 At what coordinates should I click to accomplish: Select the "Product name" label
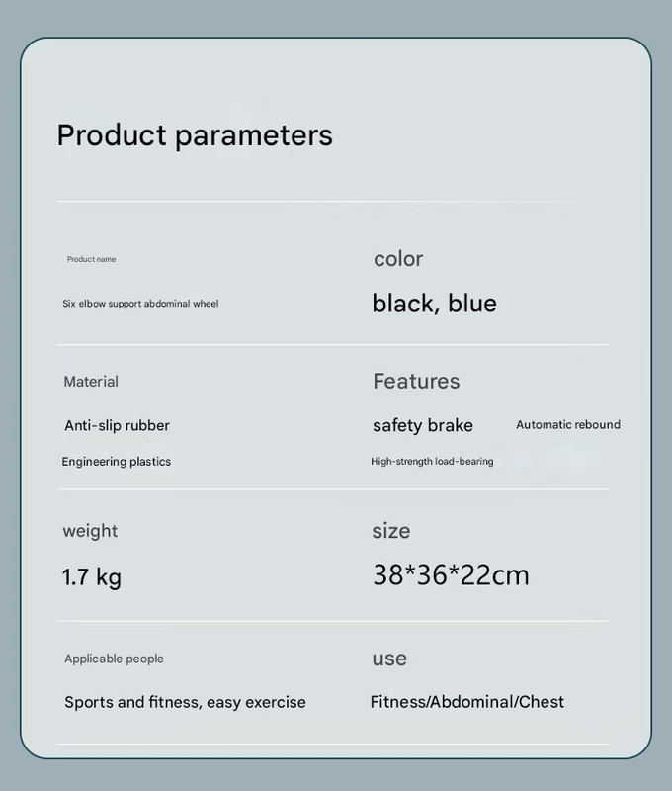(x=91, y=259)
